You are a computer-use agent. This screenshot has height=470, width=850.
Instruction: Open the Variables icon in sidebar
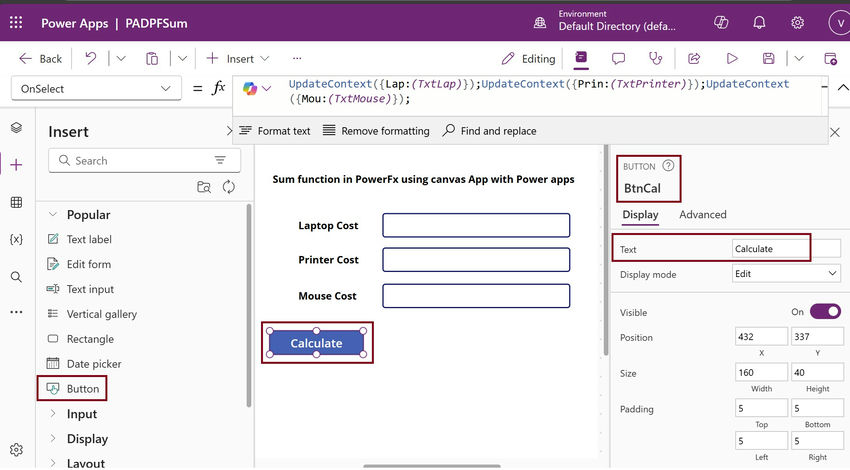point(16,239)
